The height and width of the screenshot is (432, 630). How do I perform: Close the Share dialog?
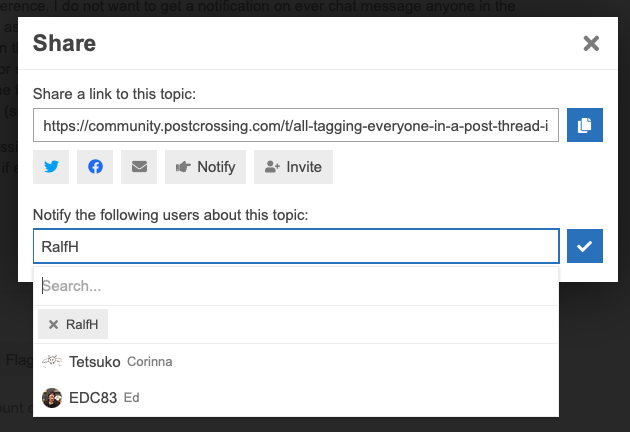[591, 43]
